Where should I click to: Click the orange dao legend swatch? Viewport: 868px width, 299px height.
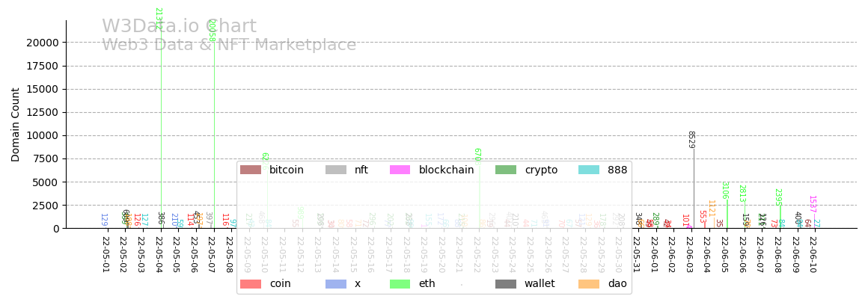(589, 284)
